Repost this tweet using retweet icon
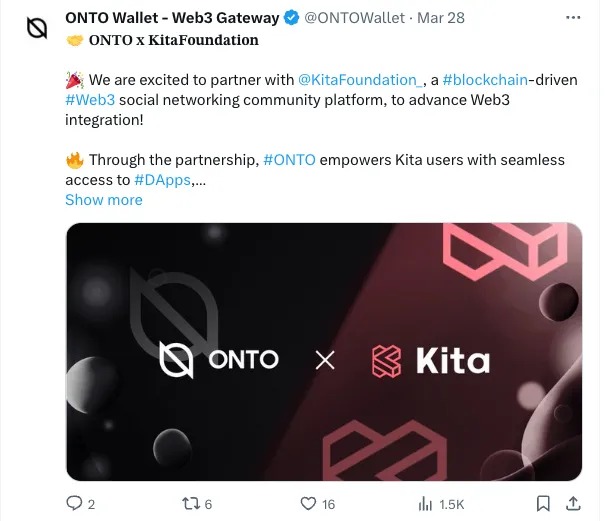 point(187,503)
